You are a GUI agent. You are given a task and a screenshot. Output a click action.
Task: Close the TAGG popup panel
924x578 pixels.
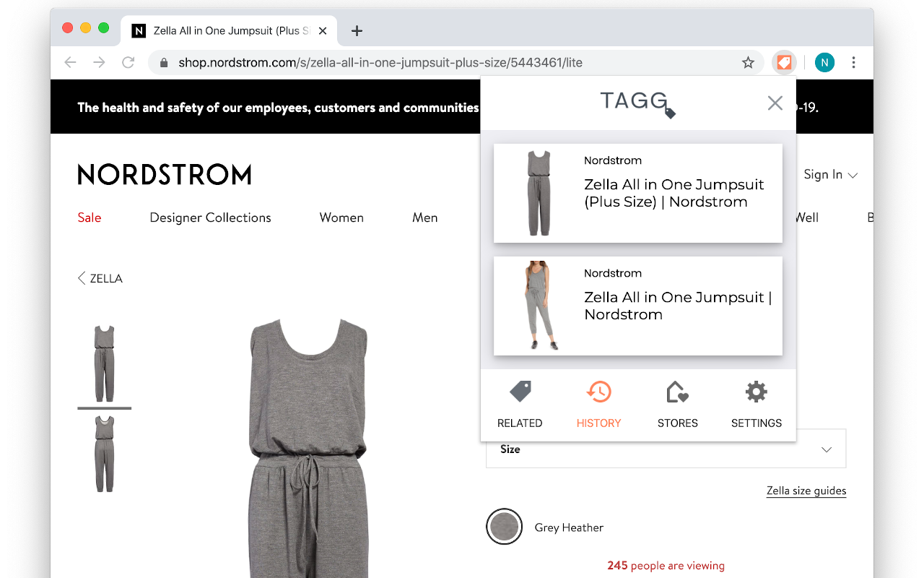[x=775, y=103]
